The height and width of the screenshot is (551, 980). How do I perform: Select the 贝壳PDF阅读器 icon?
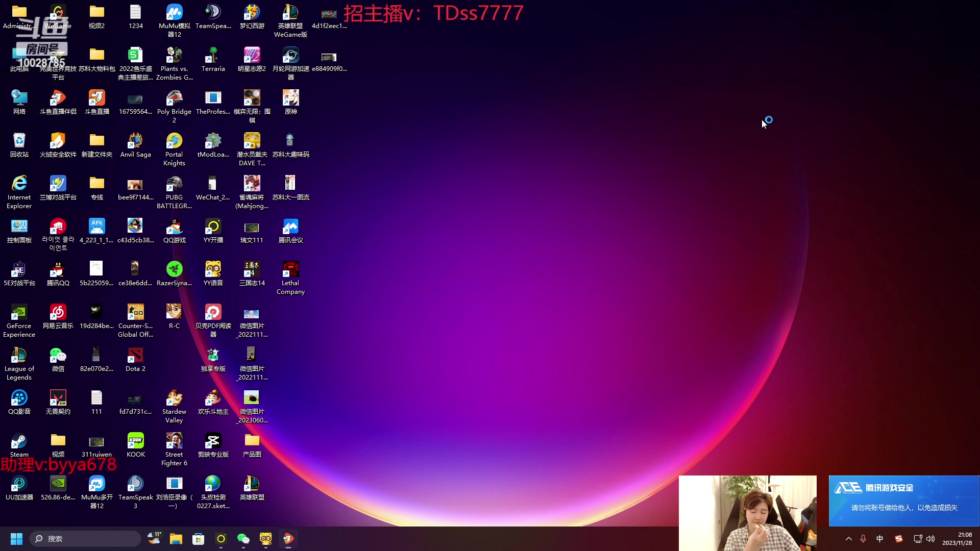coord(213,320)
